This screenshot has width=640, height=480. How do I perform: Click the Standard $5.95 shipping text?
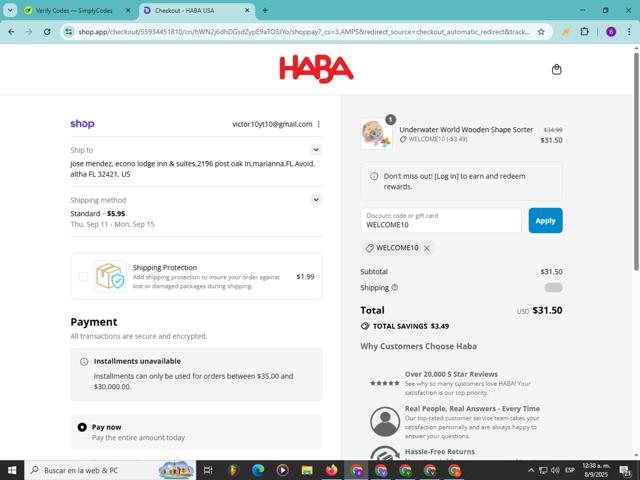click(98, 213)
